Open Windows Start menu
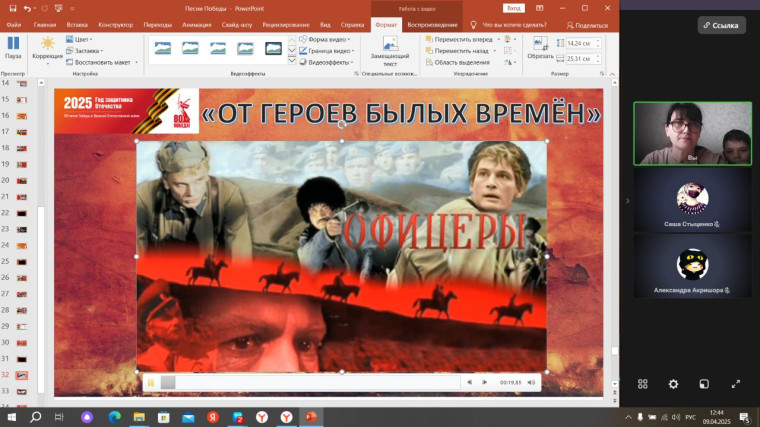 tap(12, 417)
